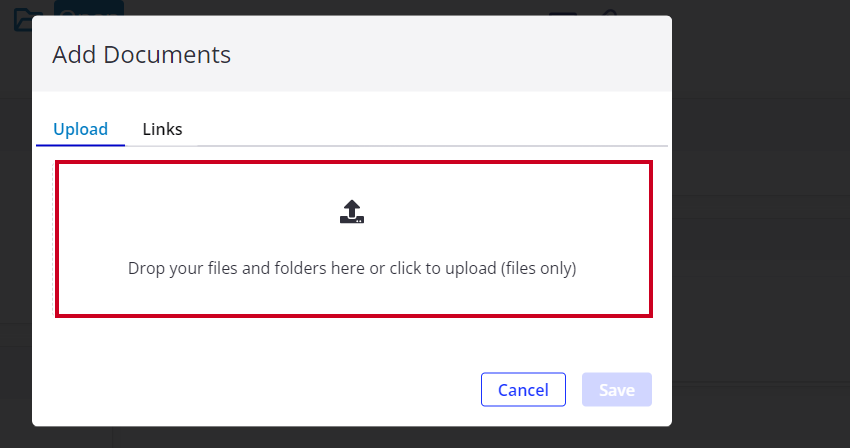Click the grey header bar beside Add Documents

pos(450,54)
